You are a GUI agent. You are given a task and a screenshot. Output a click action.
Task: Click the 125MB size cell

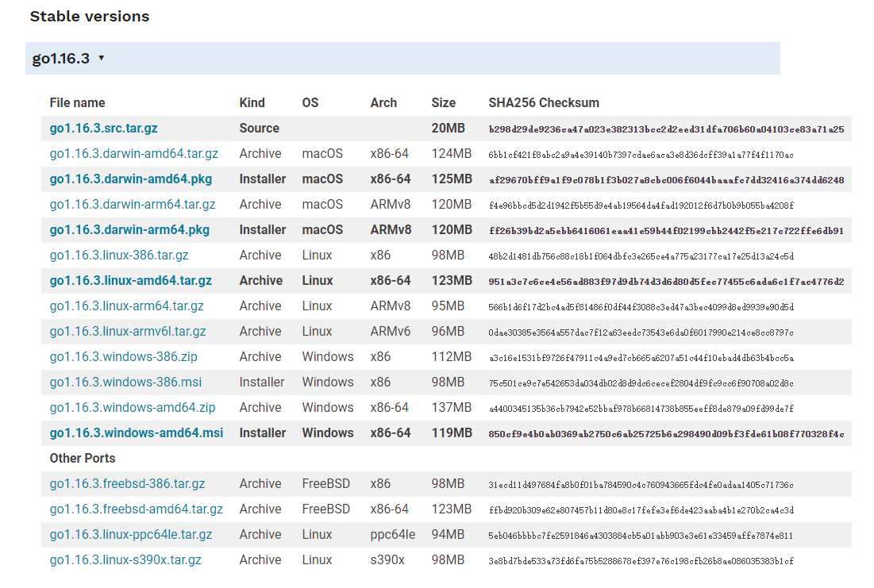click(x=452, y=179)
